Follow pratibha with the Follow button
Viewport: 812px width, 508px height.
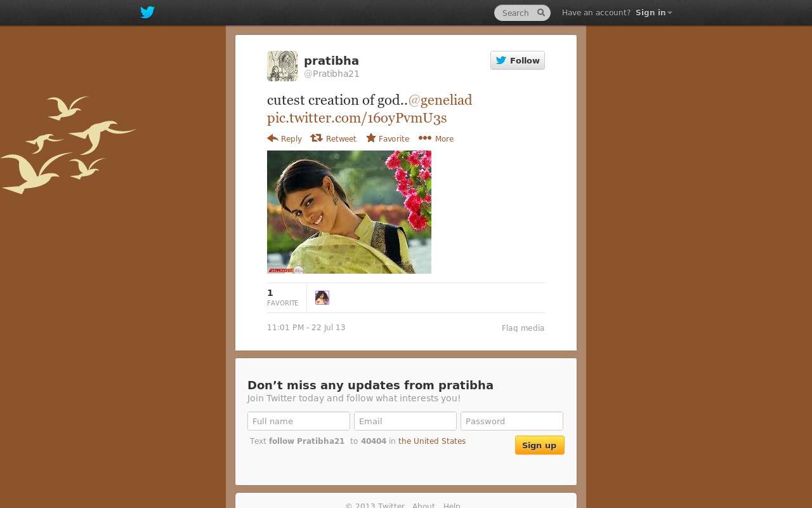coord(518,60)
